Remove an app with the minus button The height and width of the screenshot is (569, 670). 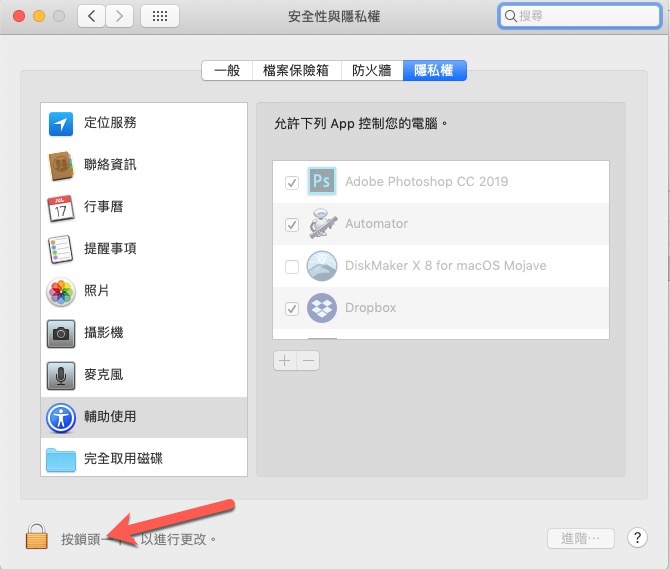308,361
